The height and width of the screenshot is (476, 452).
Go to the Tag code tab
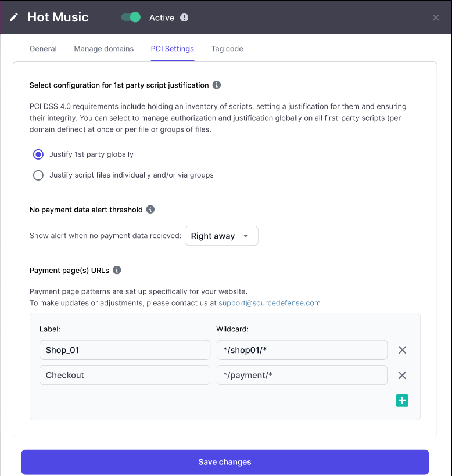coord(227,49)
